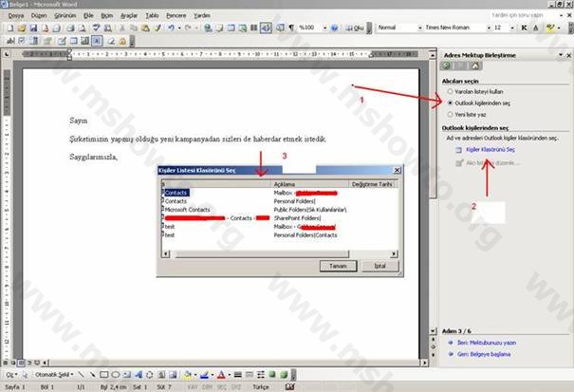Open Word Help via the question mark icon
This screenshot has width=574, height=392.
point(334,28)
